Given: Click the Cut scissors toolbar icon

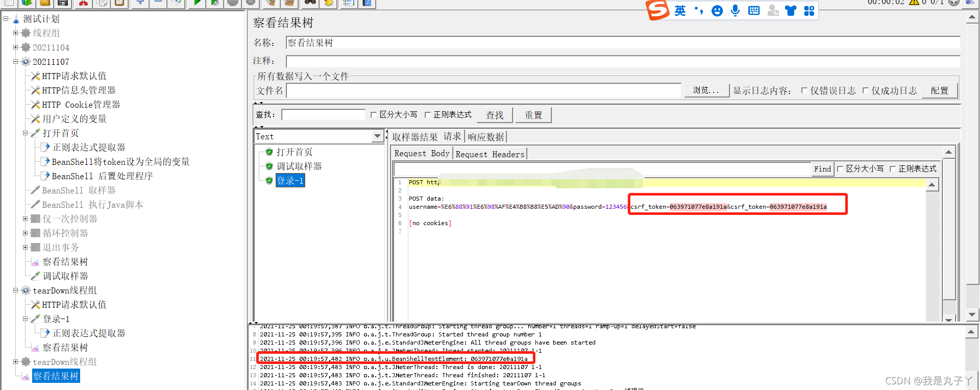Looking at the screenshot, I should coord(83,3).
